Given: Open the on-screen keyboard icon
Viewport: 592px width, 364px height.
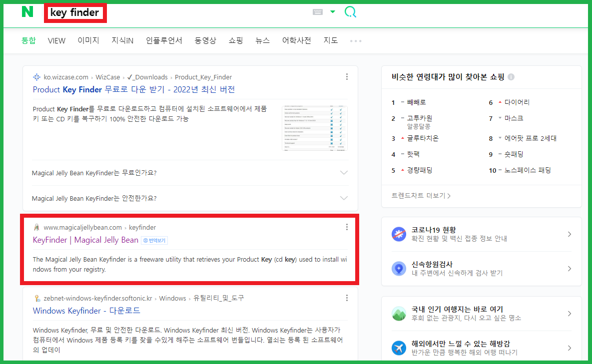Looking at the screenshot, I should pos(318,12).
